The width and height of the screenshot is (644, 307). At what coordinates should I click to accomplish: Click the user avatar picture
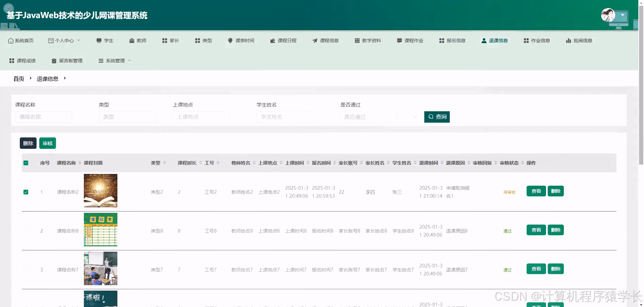point(608,15)
